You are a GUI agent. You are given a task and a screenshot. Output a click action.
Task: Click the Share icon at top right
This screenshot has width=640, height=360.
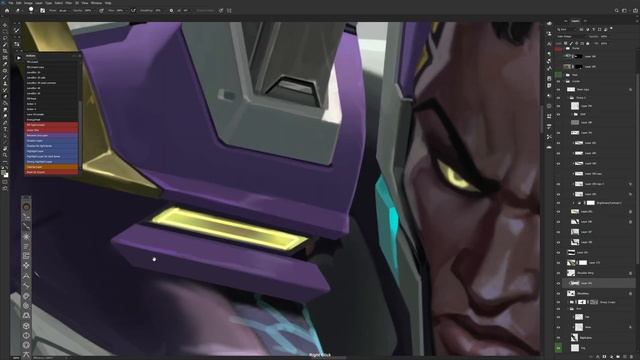click(x=635, y=11)
